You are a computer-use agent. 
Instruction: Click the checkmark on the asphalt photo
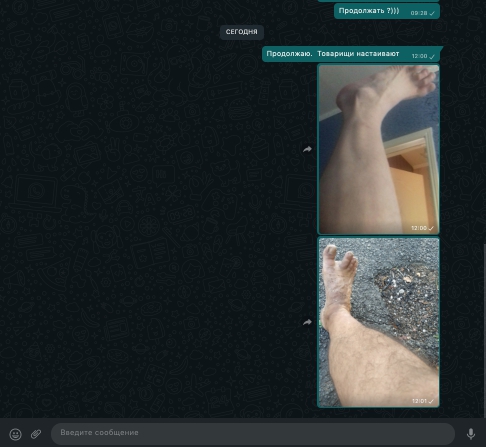coord(431,401)
